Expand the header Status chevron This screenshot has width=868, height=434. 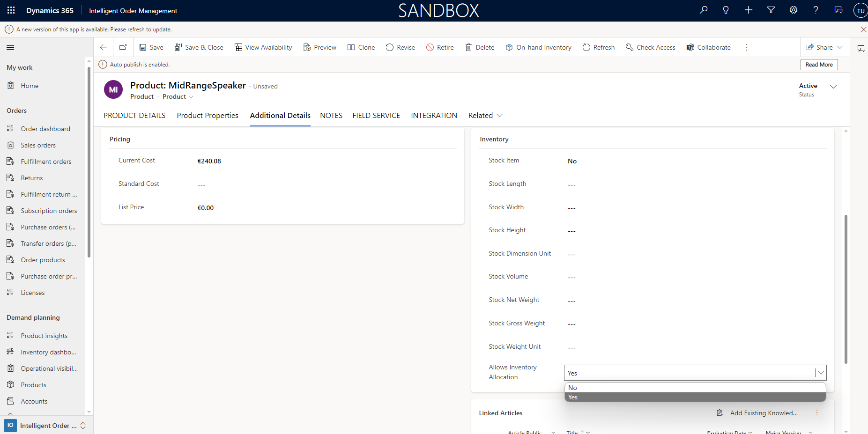(x=833, y=87)
